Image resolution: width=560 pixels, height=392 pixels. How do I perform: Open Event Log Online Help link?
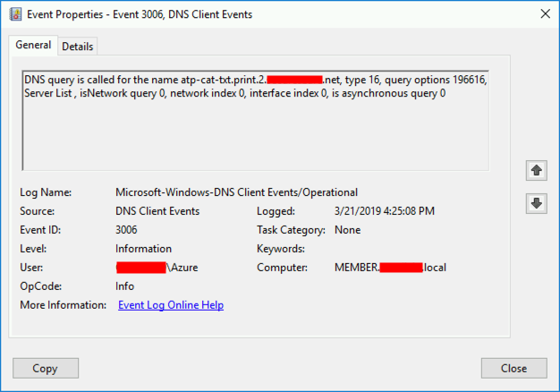171,305
